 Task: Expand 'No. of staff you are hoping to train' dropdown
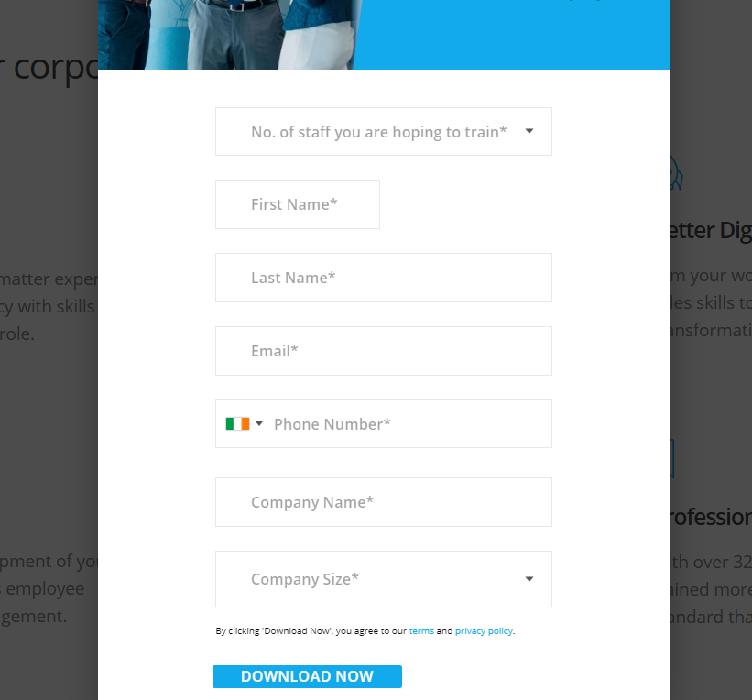tap(384, 131)
